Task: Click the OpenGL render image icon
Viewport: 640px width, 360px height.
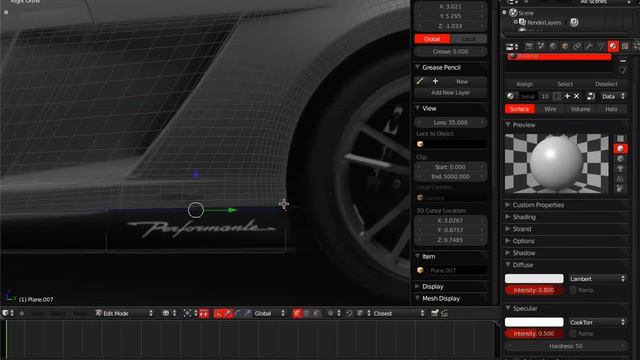Action: tap(434, 313)
